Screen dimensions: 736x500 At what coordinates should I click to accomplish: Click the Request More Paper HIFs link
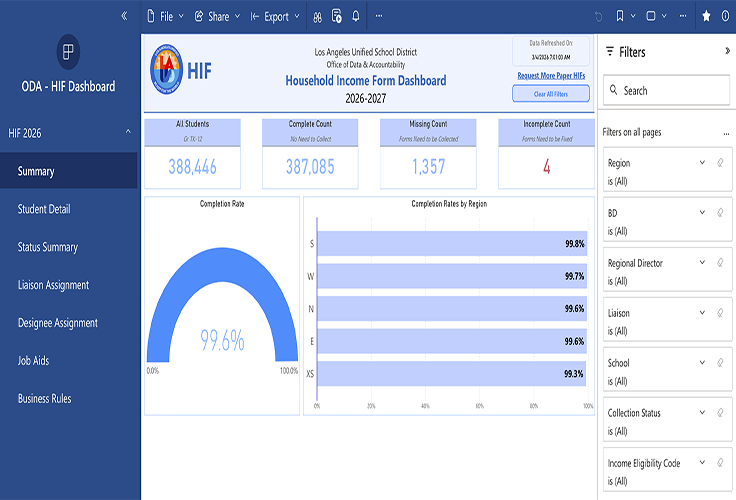551,76
